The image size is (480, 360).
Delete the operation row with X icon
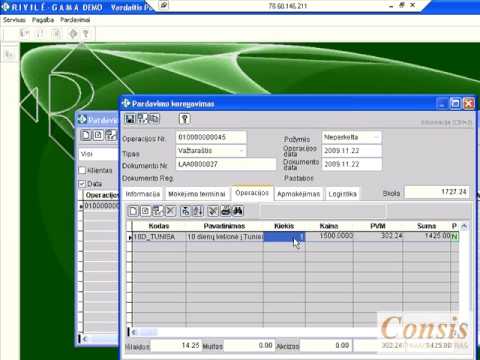(170, 211)
